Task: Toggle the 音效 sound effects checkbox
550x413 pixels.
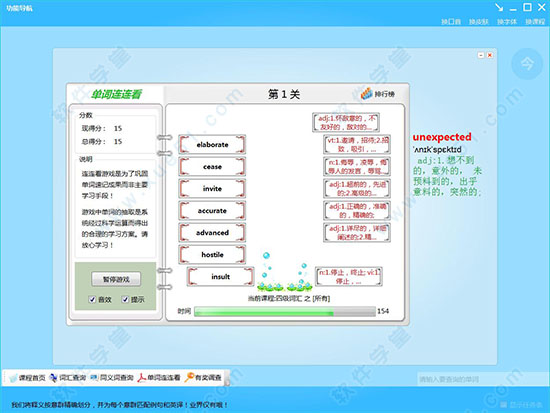Action: tap(92, 299)
